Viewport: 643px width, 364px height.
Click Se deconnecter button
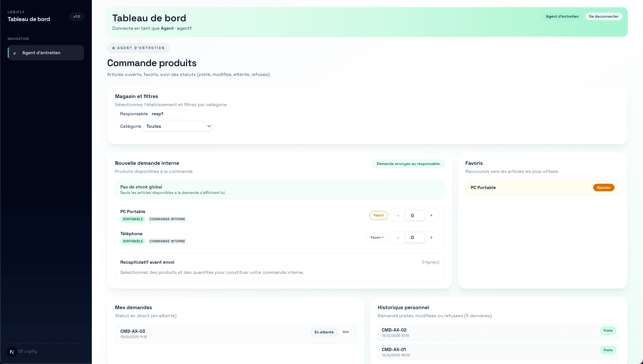[603, 17]
